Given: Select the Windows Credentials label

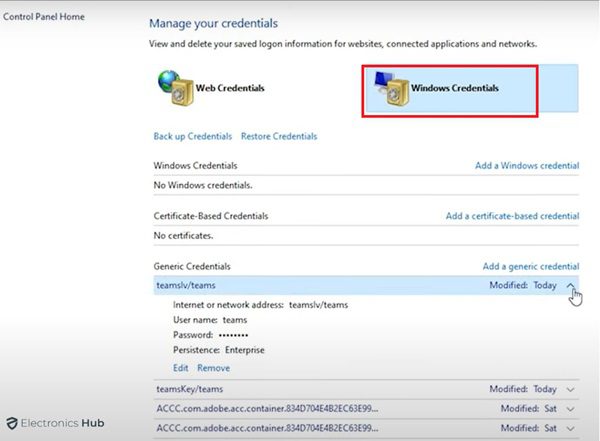Looking at the screenshot, I should 455,88.
